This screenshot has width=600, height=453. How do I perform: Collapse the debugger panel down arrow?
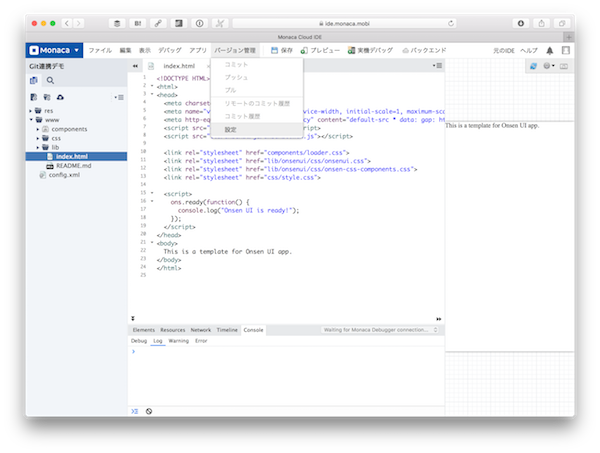tap(133, 318)
